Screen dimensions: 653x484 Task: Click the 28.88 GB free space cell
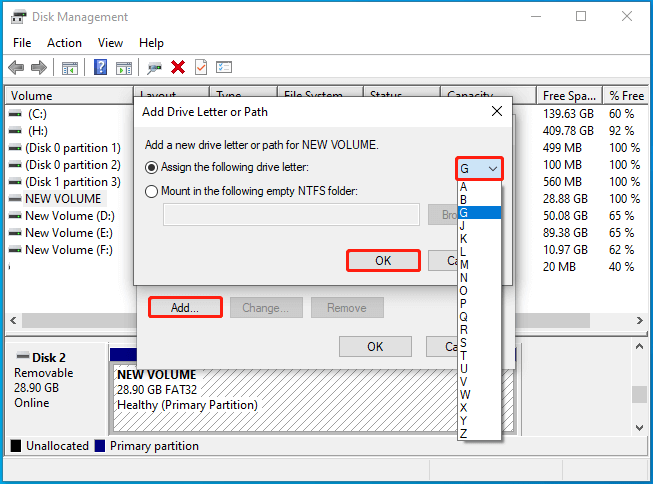[x=565, y=199]
